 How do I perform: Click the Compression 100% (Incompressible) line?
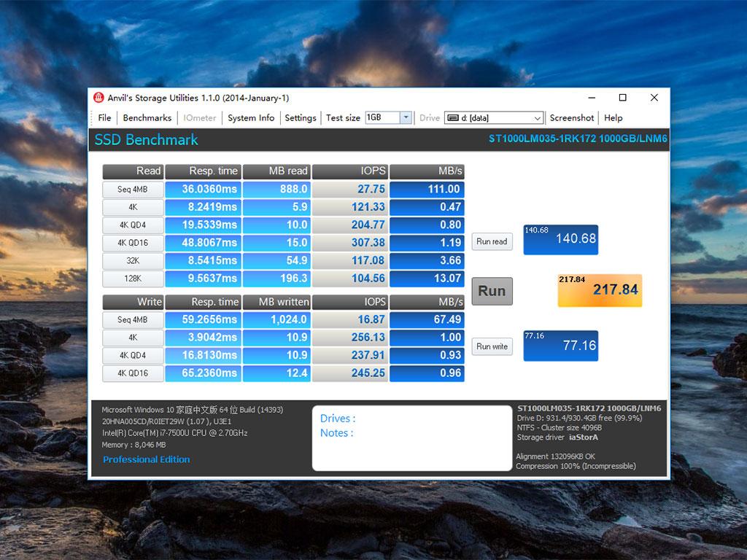pos(576,466)
